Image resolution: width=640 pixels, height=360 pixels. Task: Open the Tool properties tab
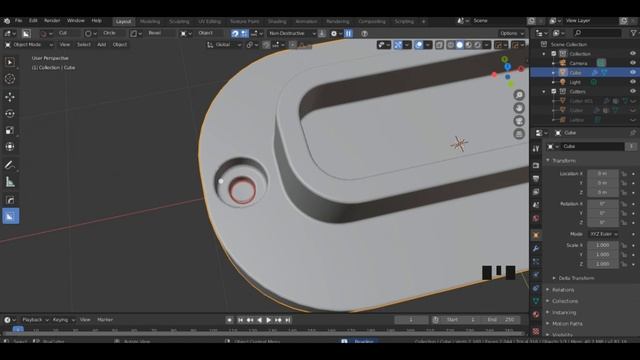536,149
